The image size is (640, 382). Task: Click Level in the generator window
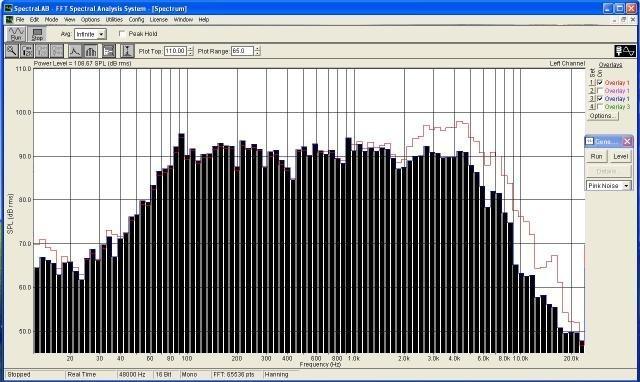(x=620, y=156)
